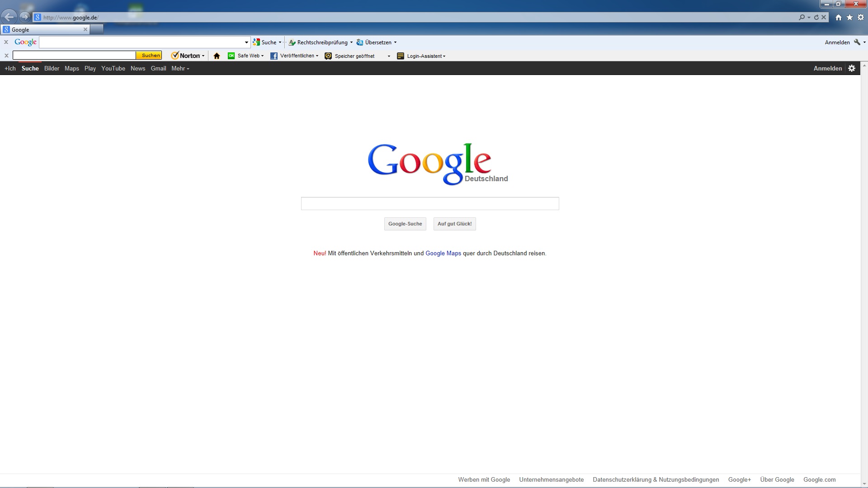Click the Safe Web OK icon
868x488 pixels.
coord(231,56)
